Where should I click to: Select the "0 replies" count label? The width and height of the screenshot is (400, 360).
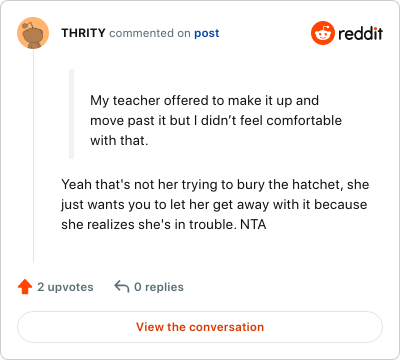(159, 287)
